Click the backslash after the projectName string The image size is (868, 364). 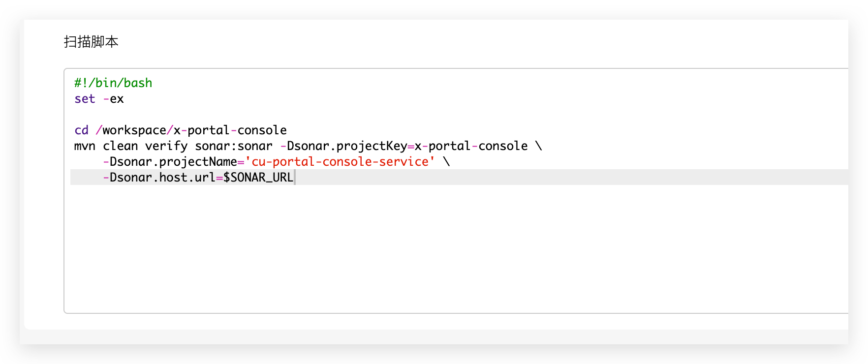[x=446, y=162]
